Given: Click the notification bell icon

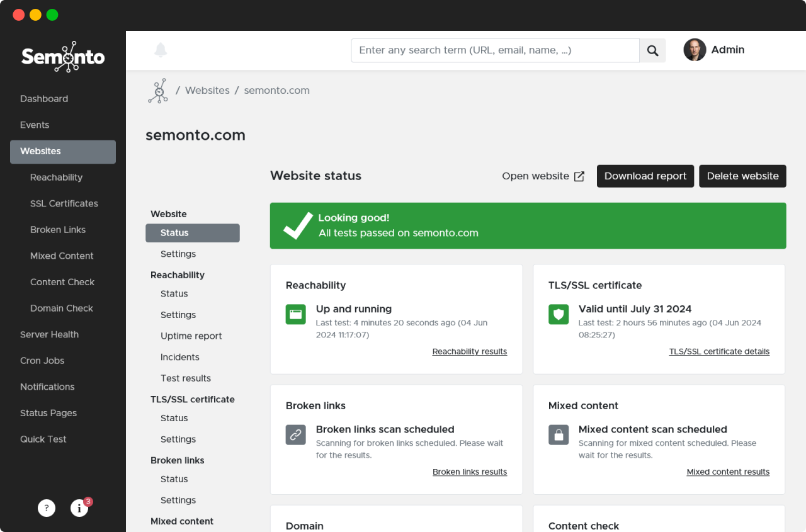Looking at the screenshot, I should tap(161, 50).
